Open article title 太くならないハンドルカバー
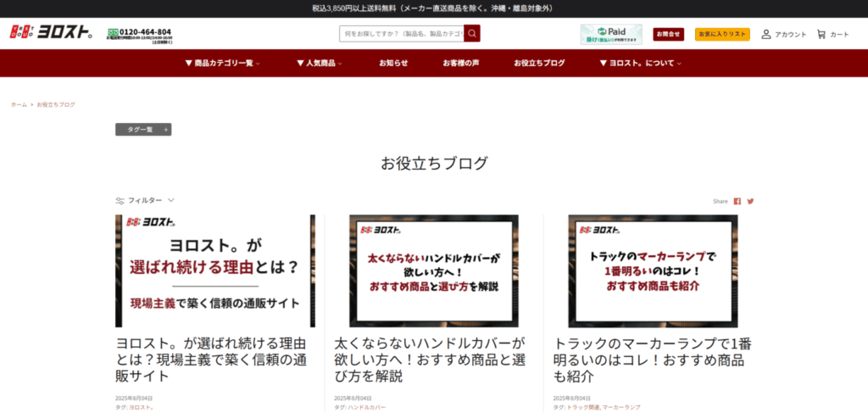The image size is (868, 413). click(430, 360)
